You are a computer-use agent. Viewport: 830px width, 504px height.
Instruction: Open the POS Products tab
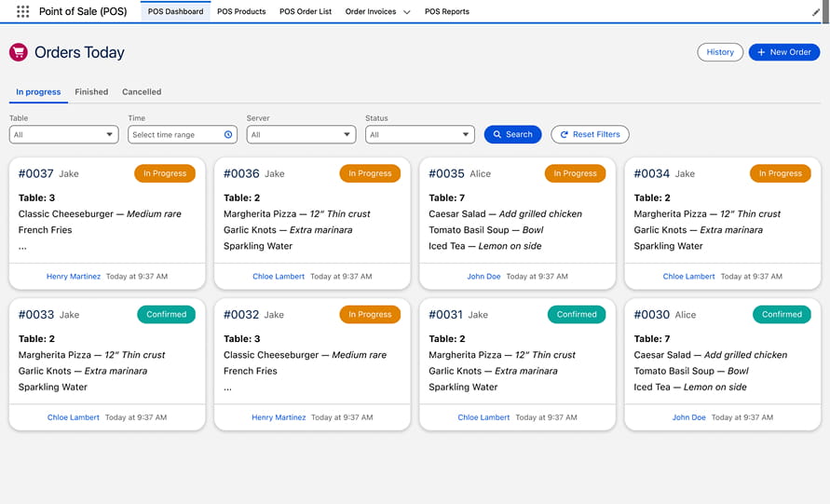[x=241, y=12]
